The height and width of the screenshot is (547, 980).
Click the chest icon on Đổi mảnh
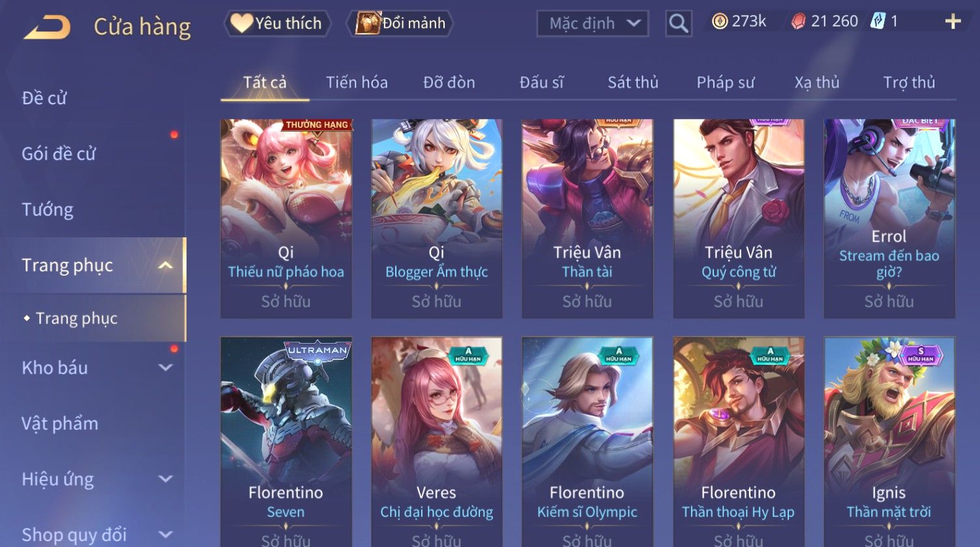coord(368,23)
